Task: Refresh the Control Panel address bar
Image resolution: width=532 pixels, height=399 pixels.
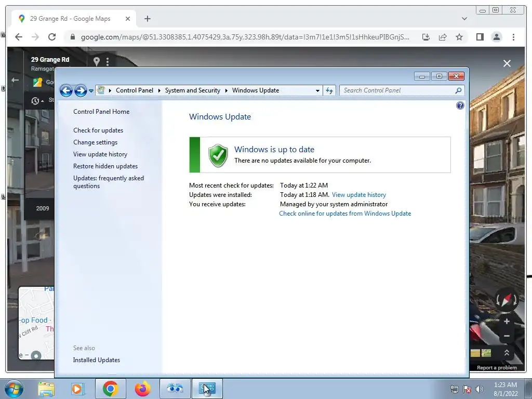Action: [x=329, y=90]
